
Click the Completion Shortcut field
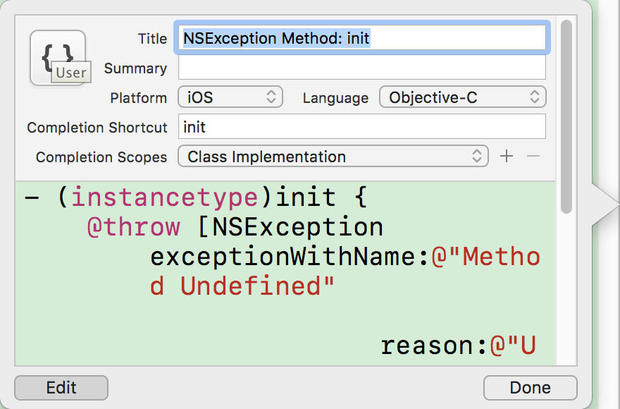click(362, 127)
